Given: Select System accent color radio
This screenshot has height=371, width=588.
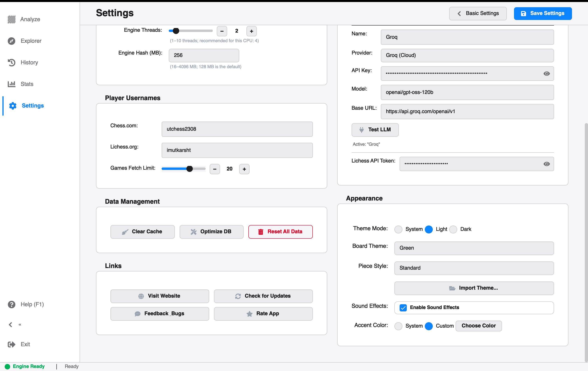Looking at the screenshot, I should pos(398,326).
